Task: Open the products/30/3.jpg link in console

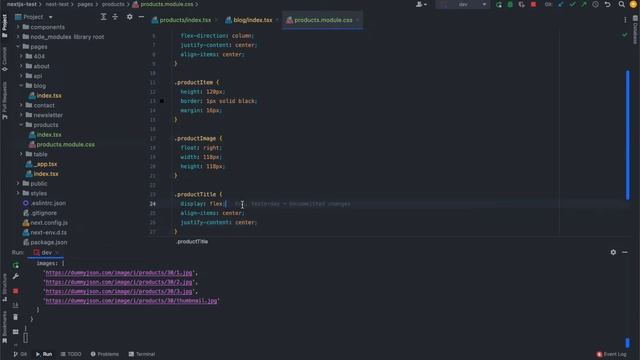Action: (x=119, y=291)
